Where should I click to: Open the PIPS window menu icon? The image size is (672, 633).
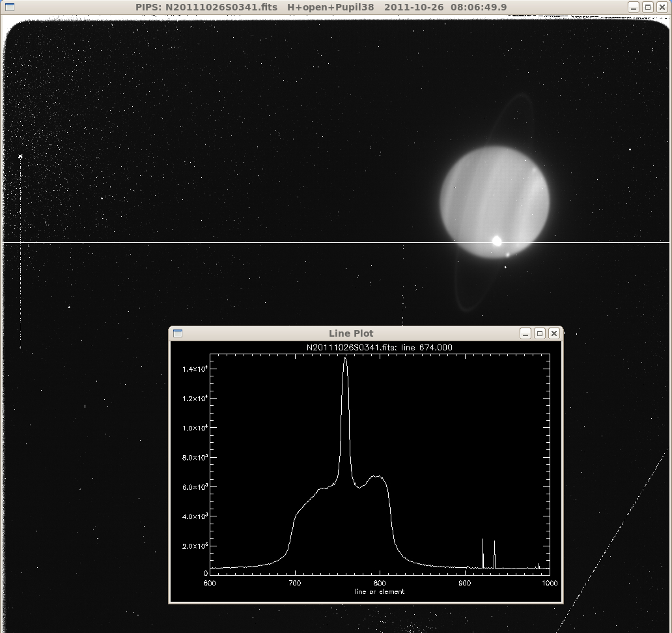point(9,7)
